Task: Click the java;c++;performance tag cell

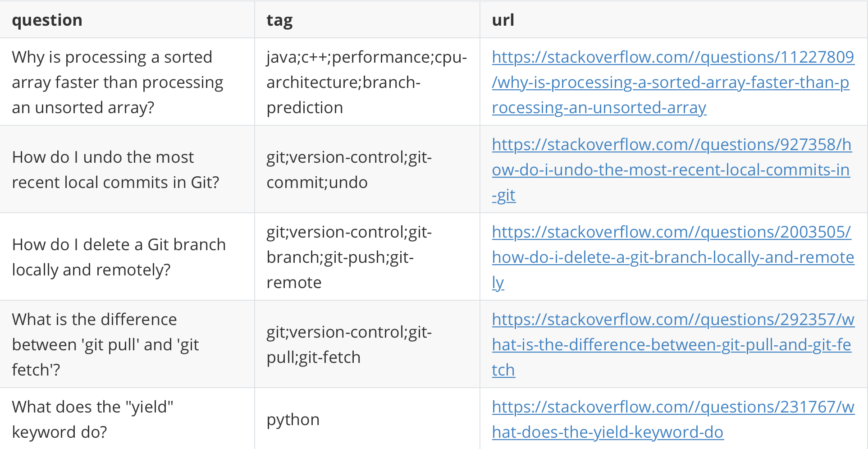Action: [x=366, y=82]
